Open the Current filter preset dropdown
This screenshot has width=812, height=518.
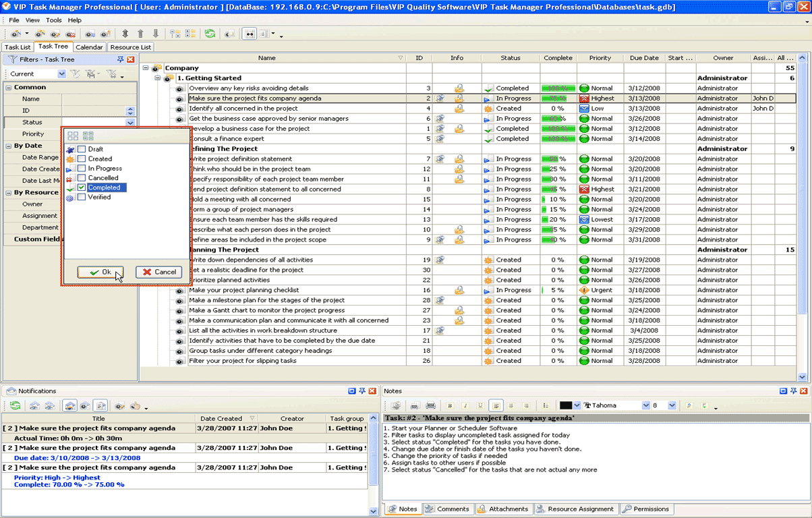point(61,74)
